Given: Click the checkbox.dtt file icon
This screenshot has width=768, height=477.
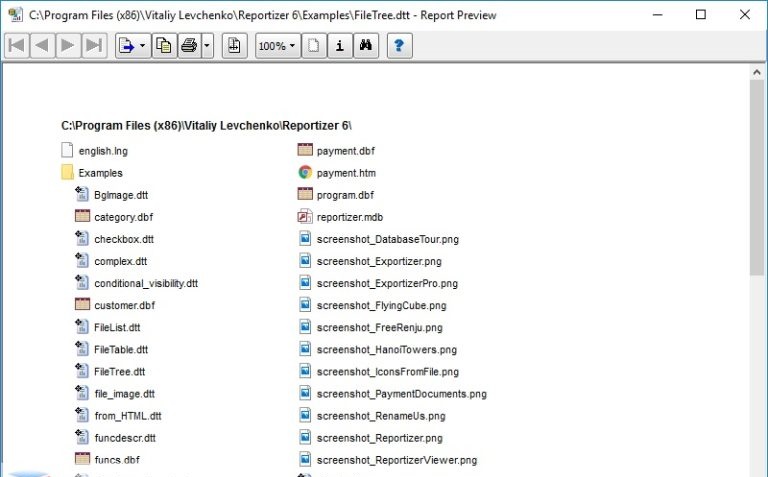Looking at the screenshot, I should click(82, 238).
